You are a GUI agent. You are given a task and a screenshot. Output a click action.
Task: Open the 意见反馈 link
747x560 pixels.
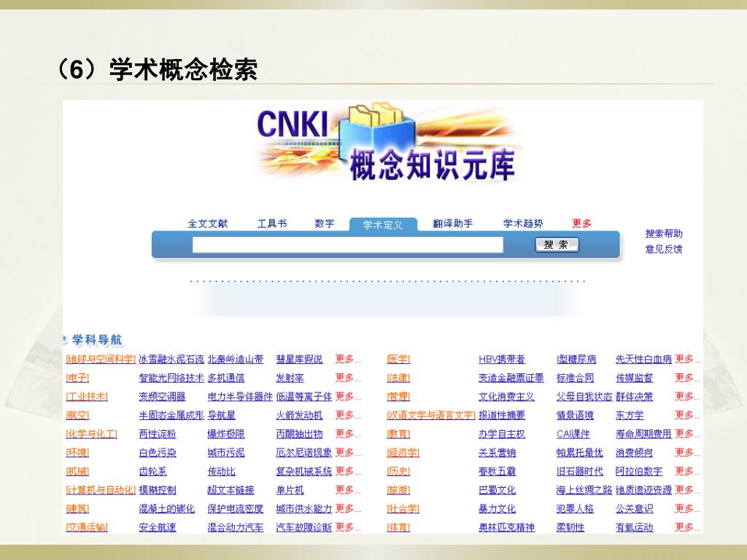click(664, 249)
